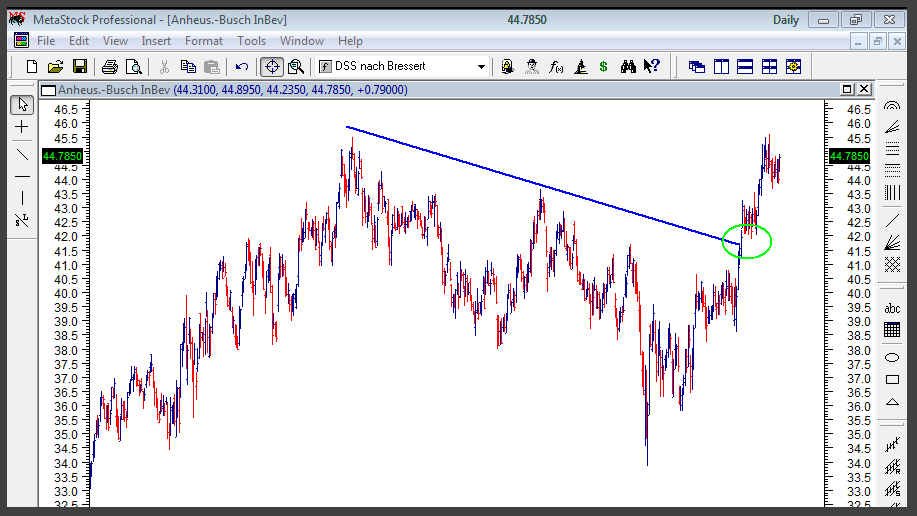Click the Anheus.-Busch InBev chart title bar

(x=456, y=90)
